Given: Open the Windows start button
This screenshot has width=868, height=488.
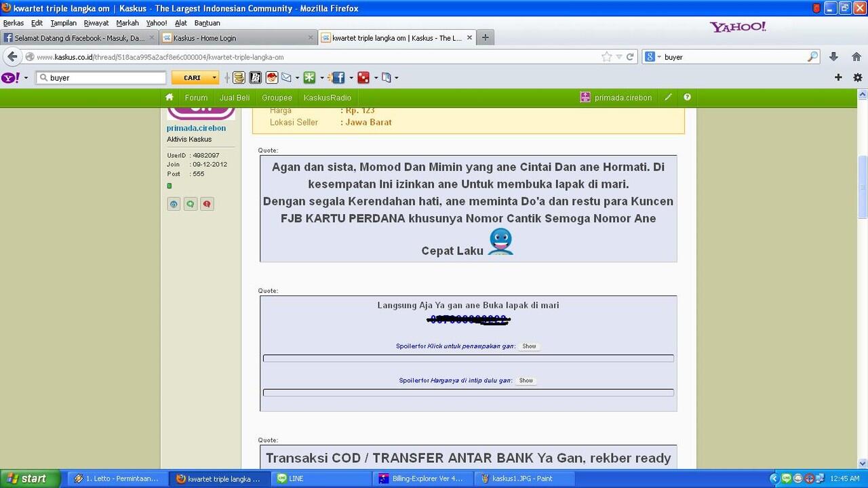Looking at the screenshot, I should [30, 479].
